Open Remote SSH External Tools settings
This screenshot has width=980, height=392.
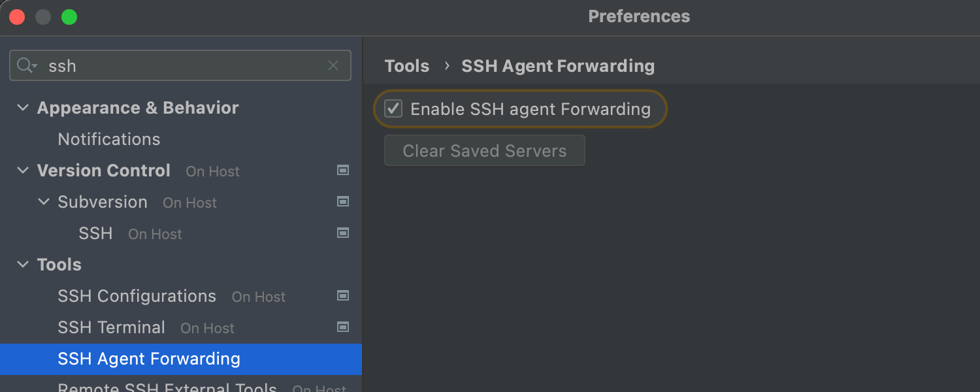[x=167, y=385]
